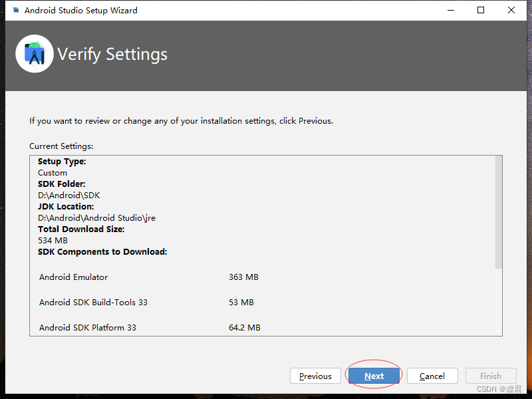Viewport: 532px width, 399px height.
Task: Click the Current Settings label
Action: 60,146
